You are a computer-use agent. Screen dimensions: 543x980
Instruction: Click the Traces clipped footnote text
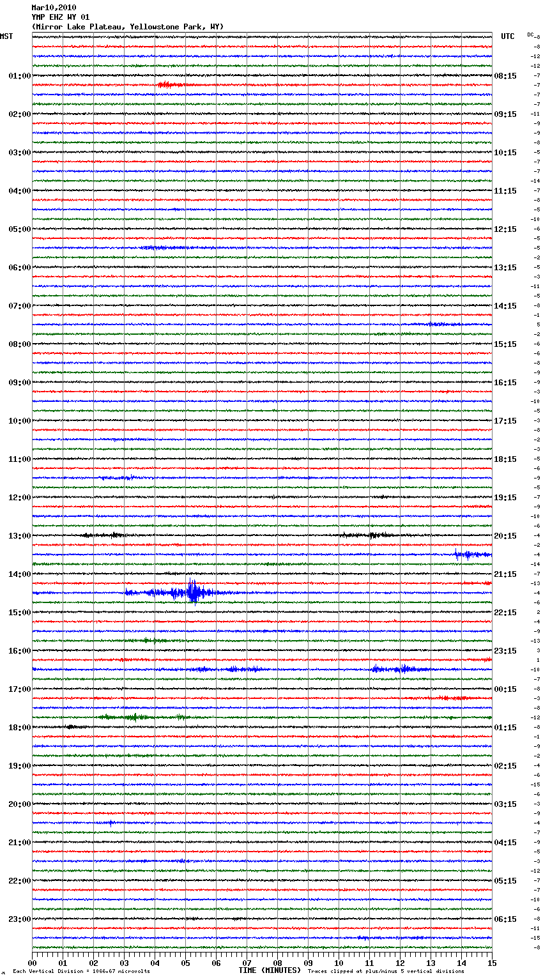click(x=386, y=972)
